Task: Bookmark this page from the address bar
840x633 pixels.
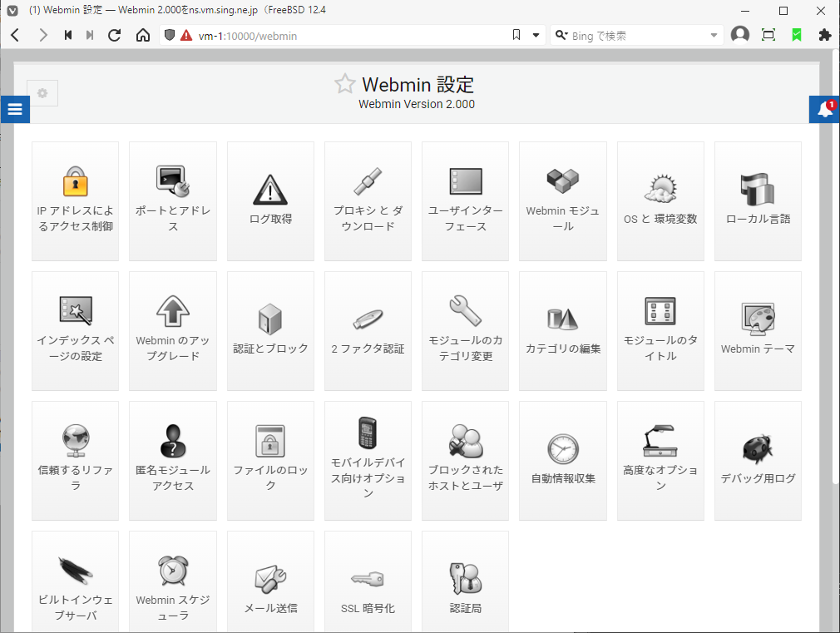Action: tap(516, 35)
